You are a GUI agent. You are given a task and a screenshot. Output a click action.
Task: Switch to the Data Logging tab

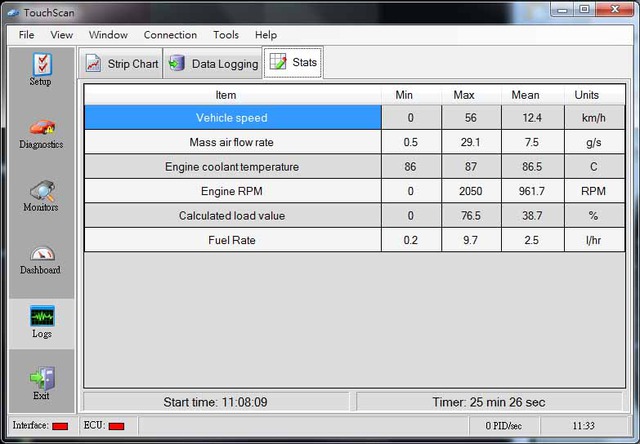coord(213,63)
